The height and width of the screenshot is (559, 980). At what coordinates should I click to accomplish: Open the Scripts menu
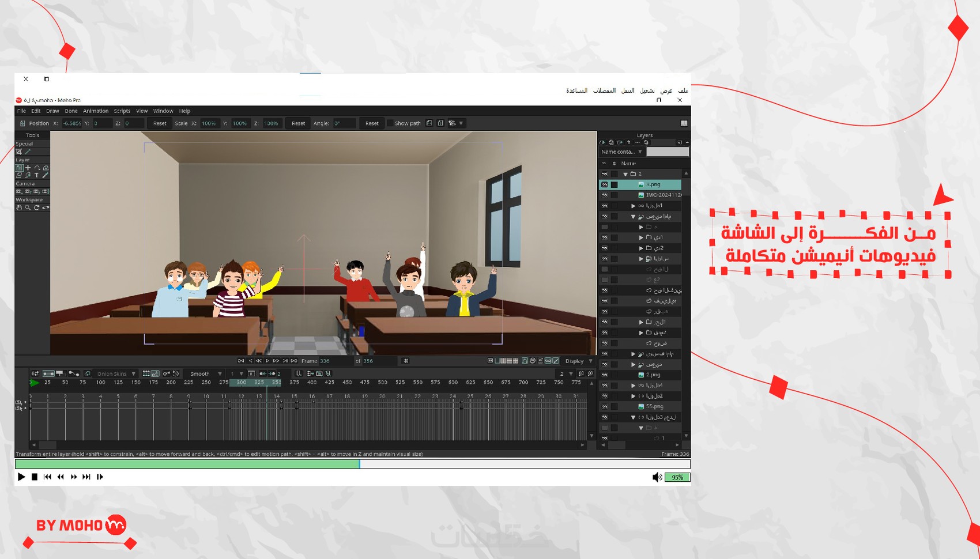pyautogui.click(x=122, y=111)
